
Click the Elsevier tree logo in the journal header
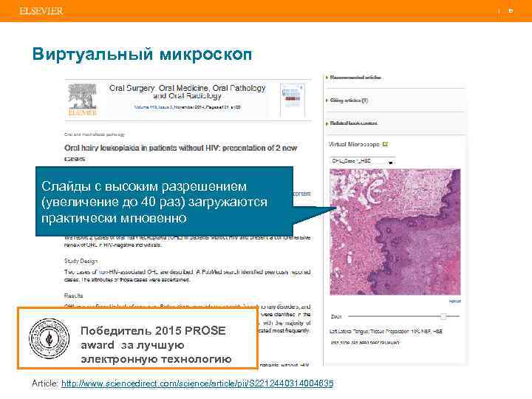83,100
